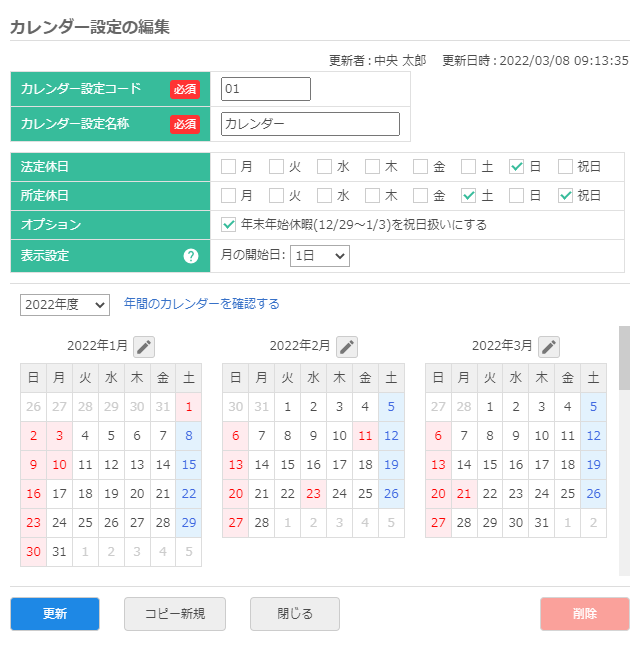The image size is (635, 646).
Task: Select February 28 in the 2022年2月 calendar
Action: click(262, 523)
